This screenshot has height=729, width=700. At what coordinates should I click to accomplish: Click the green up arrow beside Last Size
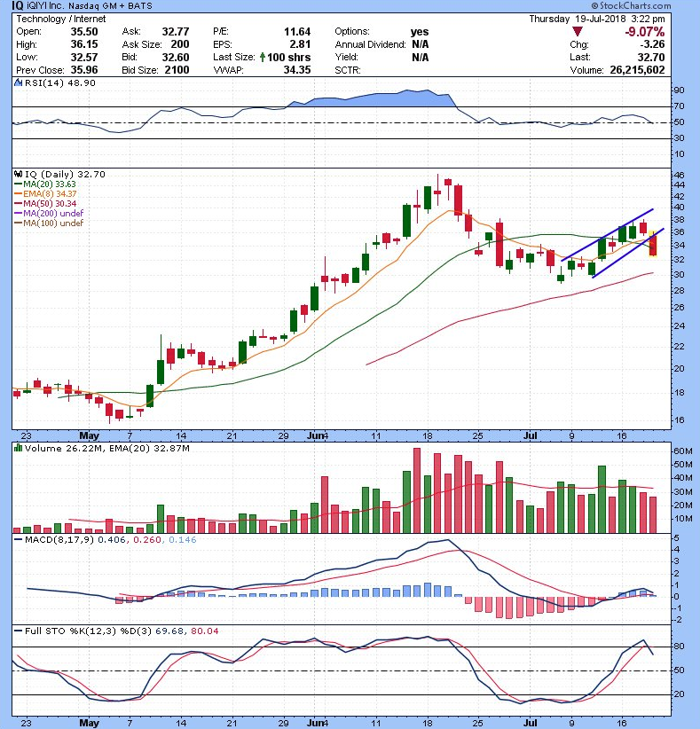coord(263,57)
